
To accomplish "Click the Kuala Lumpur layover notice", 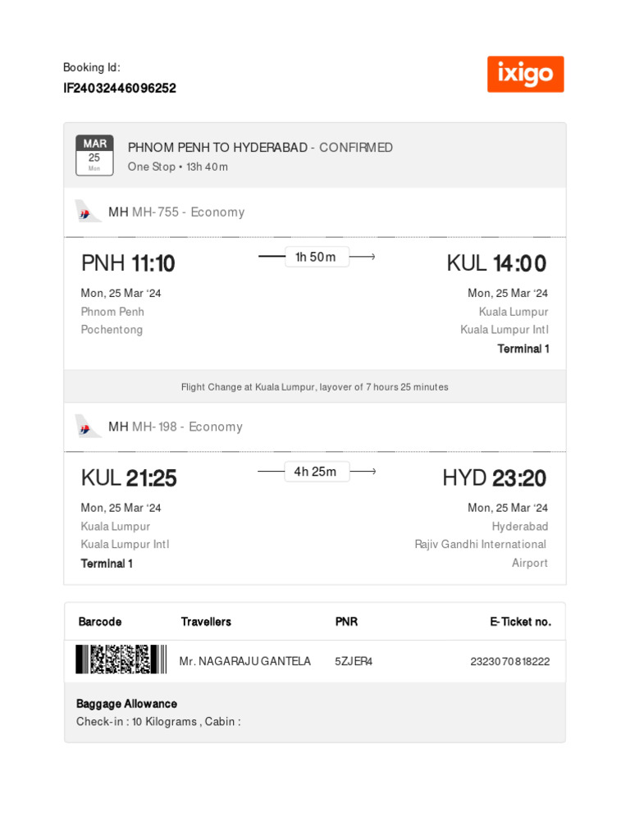I will 315,387.
